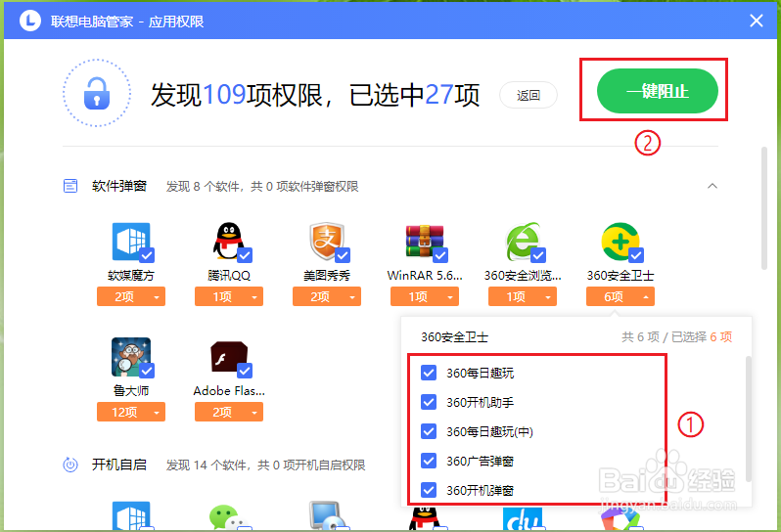Image resolution: width=781 pixels, height=532 pixels.
Task: Uncheck the 360开机弹窗 checkbox
Action: (x=429, y=490)
